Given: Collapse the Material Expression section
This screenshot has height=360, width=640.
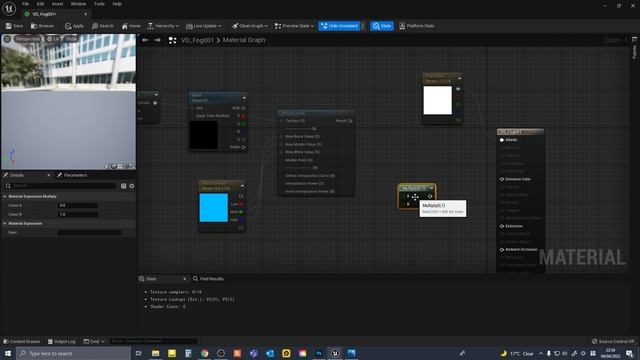Looking at the screenshot, I should pos(5,223).
